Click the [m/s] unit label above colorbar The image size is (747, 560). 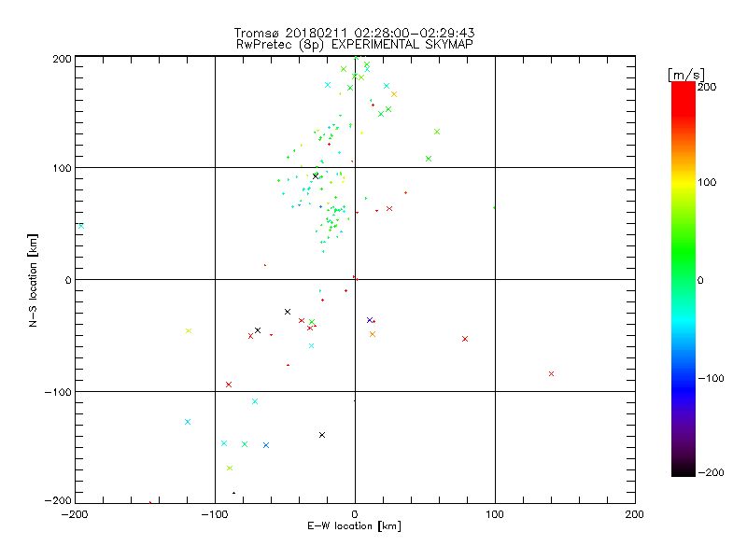coord(685,75)
